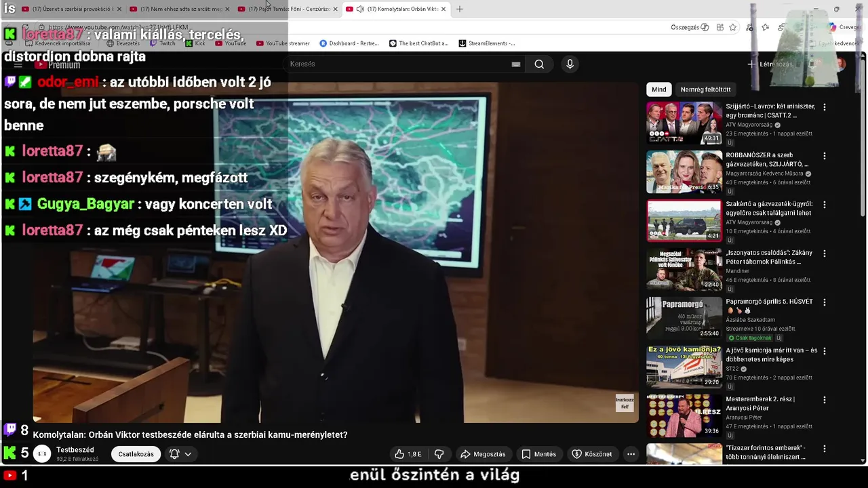Open options for A jövő kamionja video
The height and width of the screenshot is (488, 868).
click(825, 351)
